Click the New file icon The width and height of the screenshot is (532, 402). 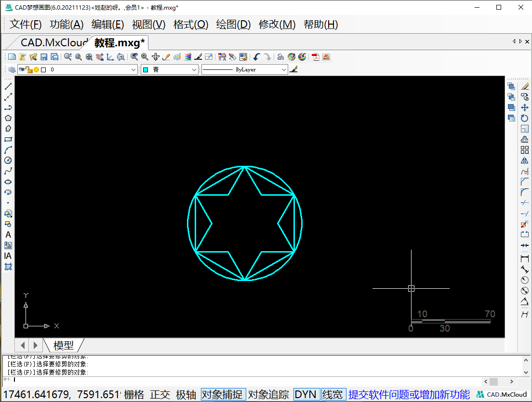pos(12,57)
